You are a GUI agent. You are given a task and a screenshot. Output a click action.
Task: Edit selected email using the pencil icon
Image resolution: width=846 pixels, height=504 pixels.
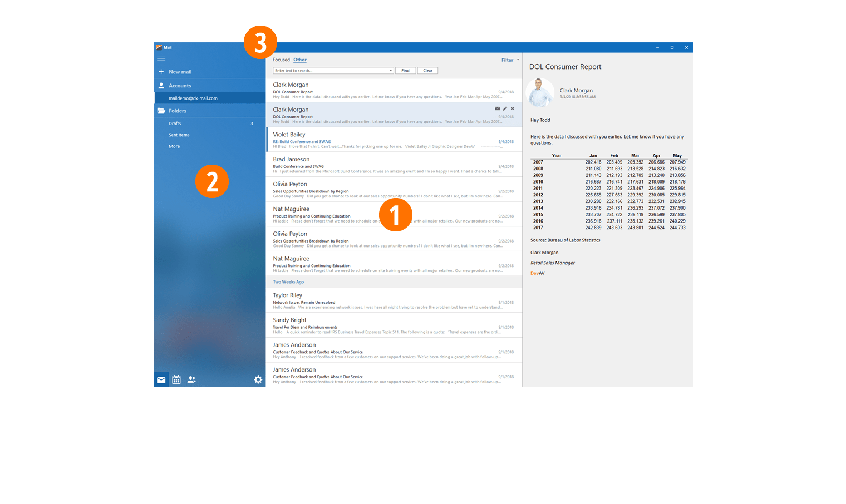[x=505, y=108]
